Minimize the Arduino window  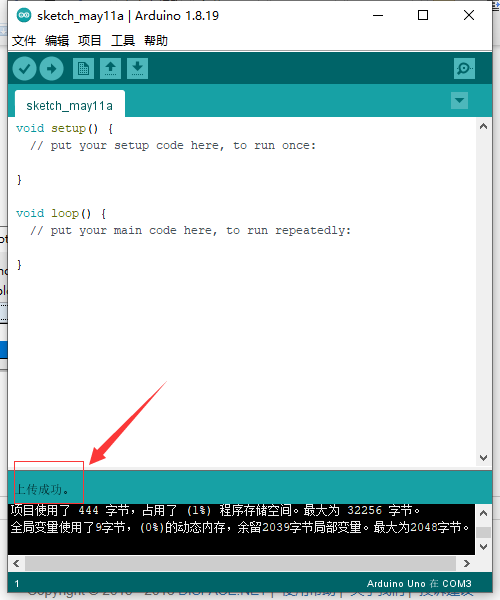click(378, 15)
